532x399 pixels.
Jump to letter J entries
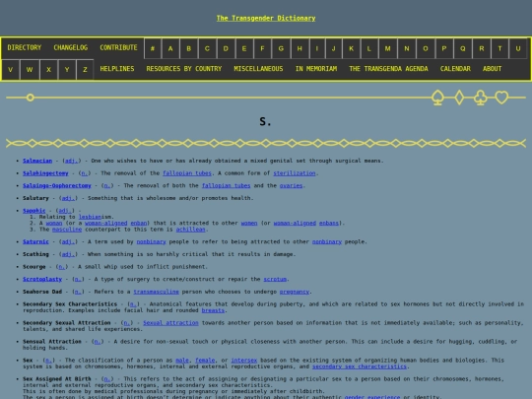334,48
